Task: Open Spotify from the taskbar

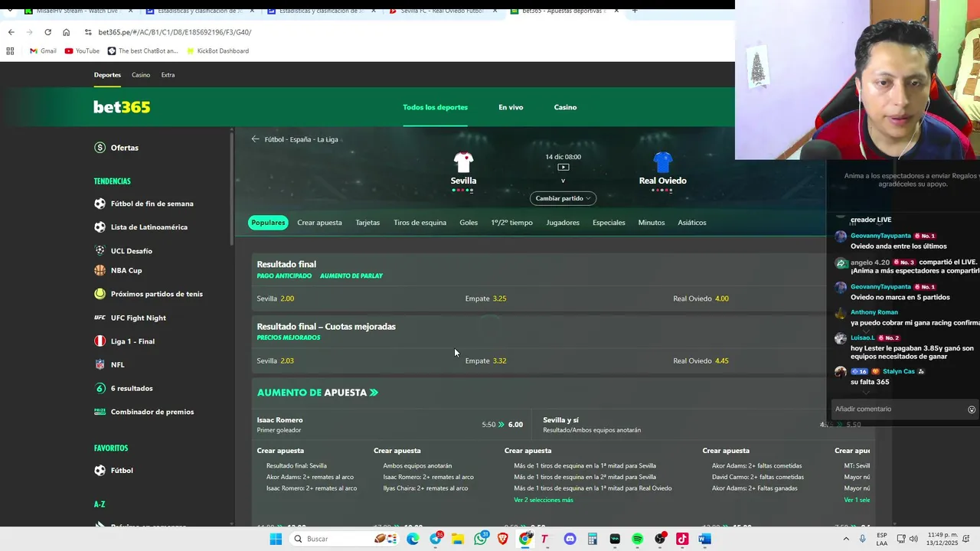Action: (x=637, y=539)
